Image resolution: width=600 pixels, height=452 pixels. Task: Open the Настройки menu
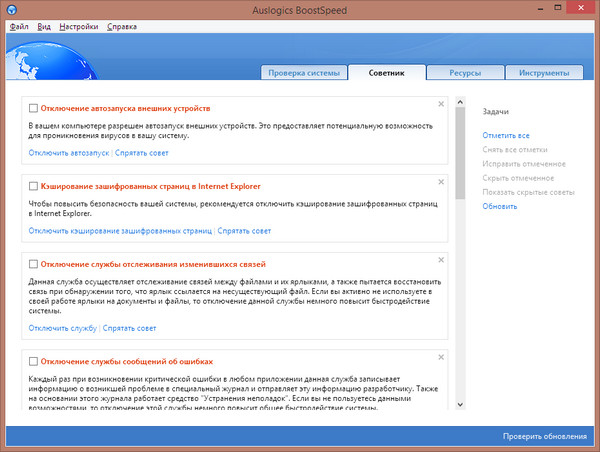click(x=78, y=26)
